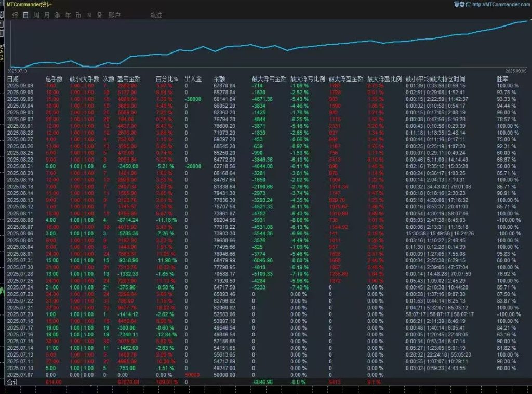Select the 2025.09.09 data row
The height and width of the screenshot is (394, 532).
point(20,86)
